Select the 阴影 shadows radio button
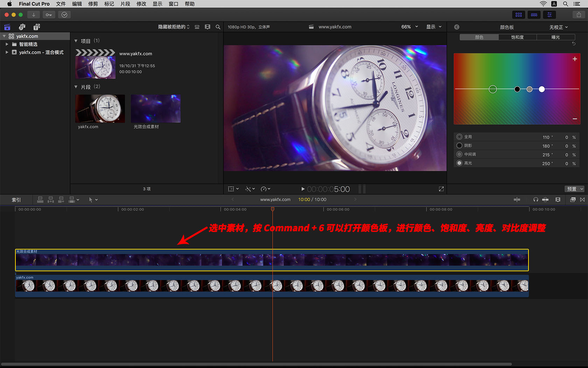 [460, 145]
